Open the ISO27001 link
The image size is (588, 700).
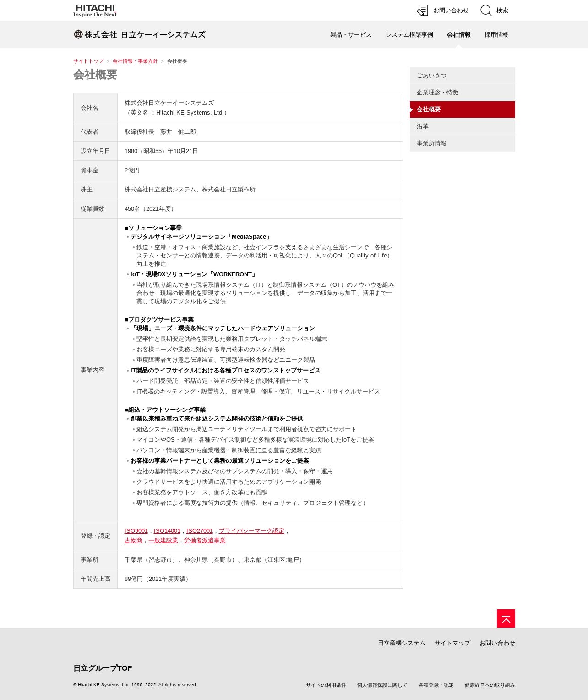click(x=200, y=531)
